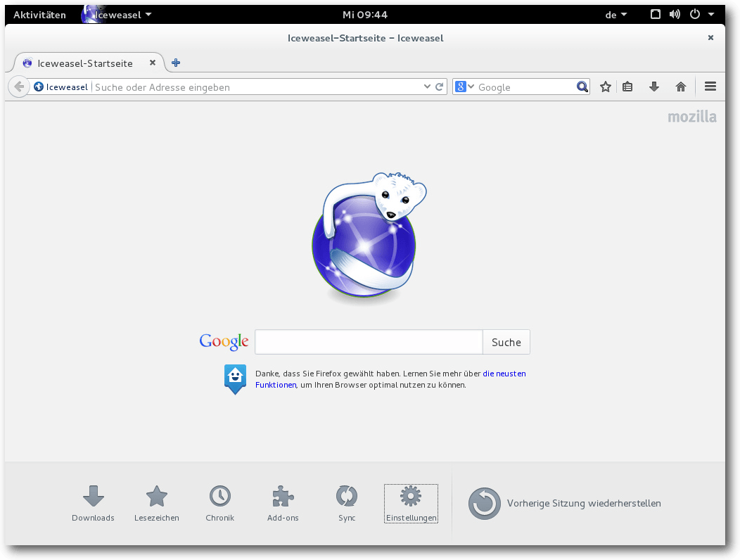Image resolution: width=740 pixels, height=560 pixels.
Task: Close the Iceweasel-Startseite tab
Action: 153,63
